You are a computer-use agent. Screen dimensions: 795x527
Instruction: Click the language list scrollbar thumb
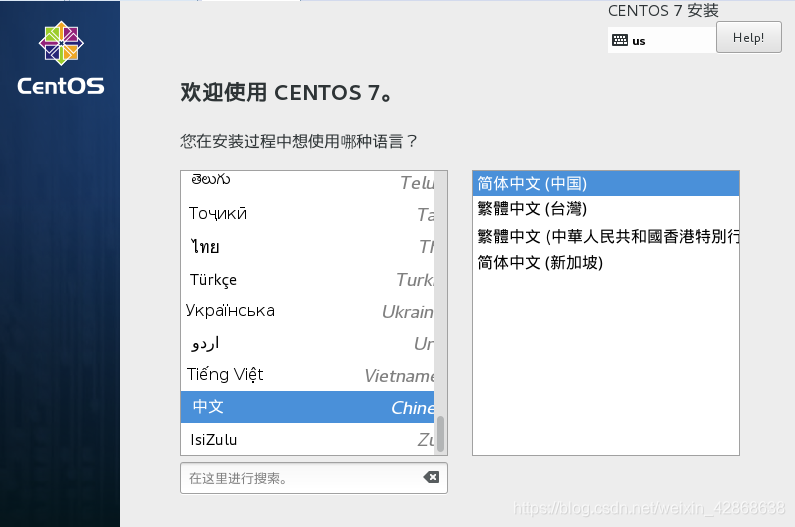440,434
